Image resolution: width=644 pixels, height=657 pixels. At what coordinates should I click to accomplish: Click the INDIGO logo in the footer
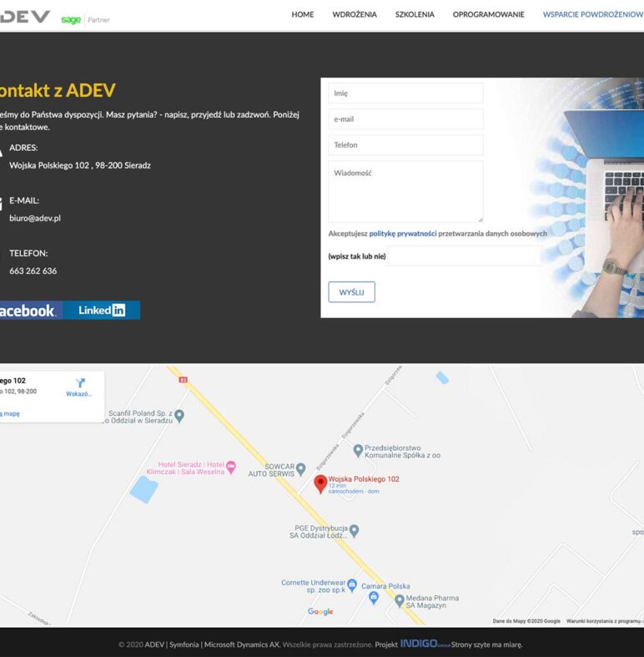[x=425, y=644]
